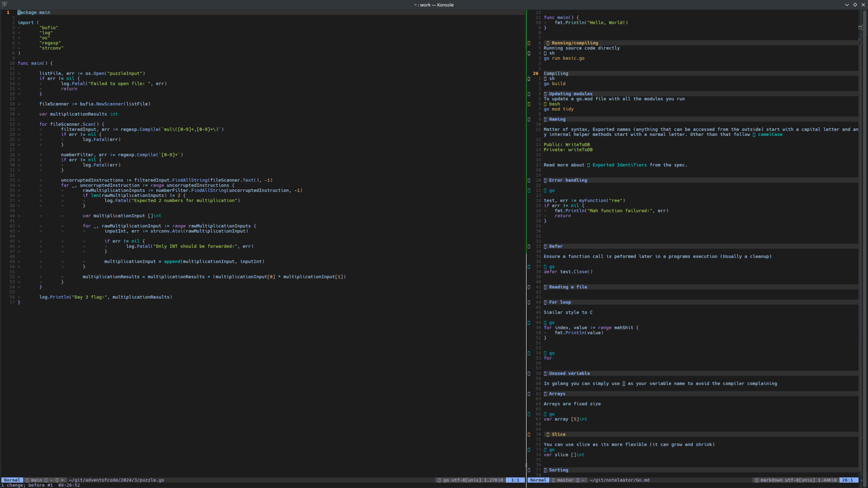Click the 'main' git branch in status line
Screen dimensions: 868x488
pos(37,480)
